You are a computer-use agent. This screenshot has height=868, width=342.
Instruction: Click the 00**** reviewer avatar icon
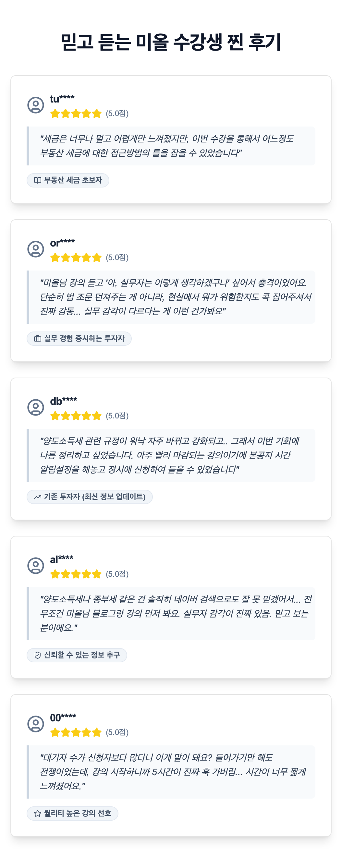[36, 724]
